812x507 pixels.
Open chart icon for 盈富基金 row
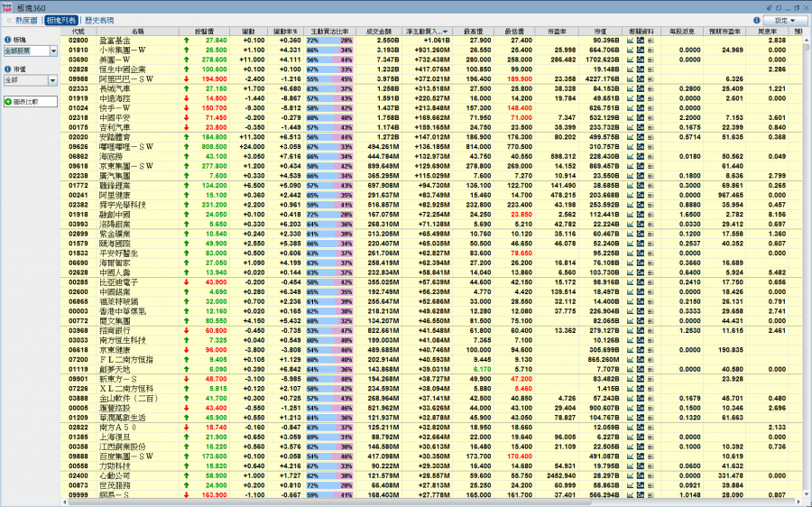click(x=631, y=41)
